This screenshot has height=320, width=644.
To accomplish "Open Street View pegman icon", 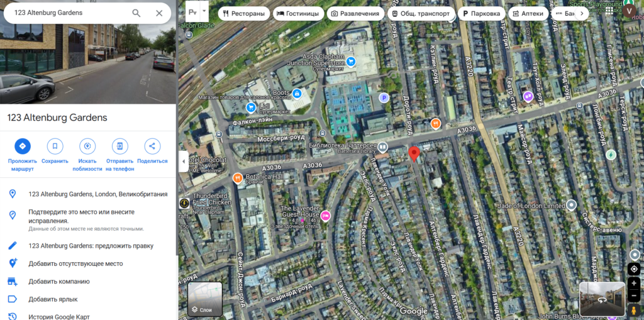I will pyautogui.click(x=634, y=310).
